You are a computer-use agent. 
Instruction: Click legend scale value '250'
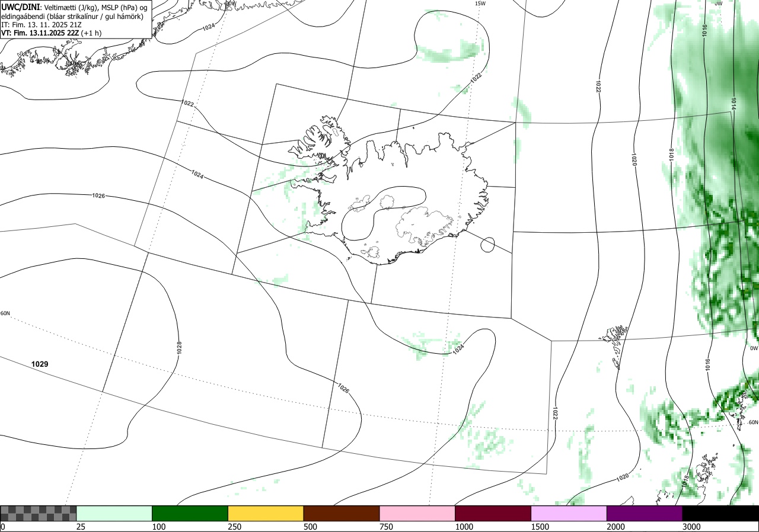[235, 527]
